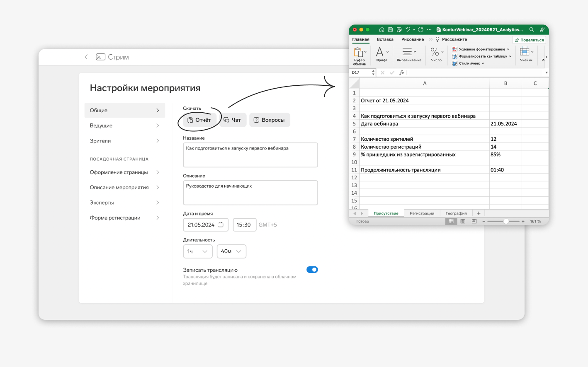The width and height of the screenshot is (588, 367).
Task: Click the back arrow next to Стрим
Action: (x=86, y=57)
